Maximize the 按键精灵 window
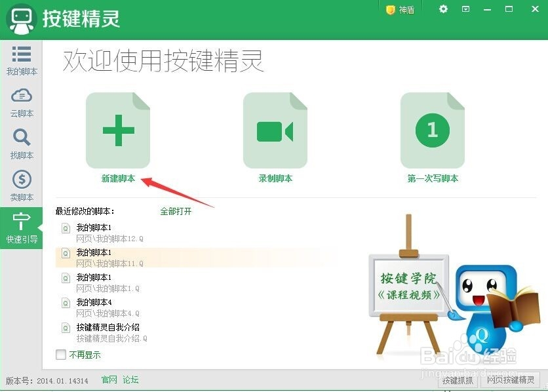This screenshot has height=392, width=548. (x=509, y=9)
